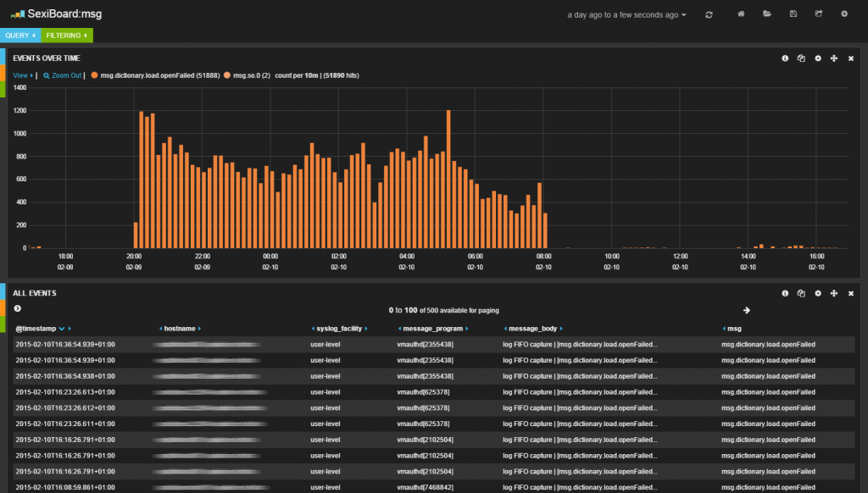Open Events Over Time panel settings gear
This screenshot has height=493, width=868.
coord(818,58)
